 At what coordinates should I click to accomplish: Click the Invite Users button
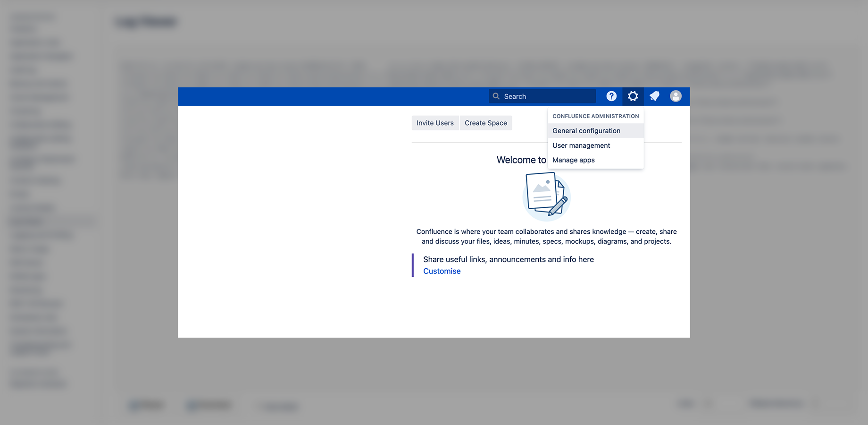435,123
